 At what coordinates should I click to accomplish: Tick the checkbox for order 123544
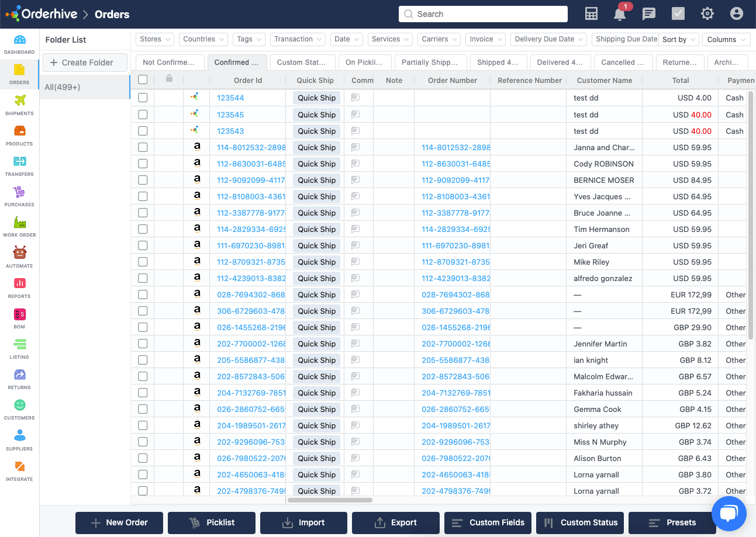[x=143, y=98]
